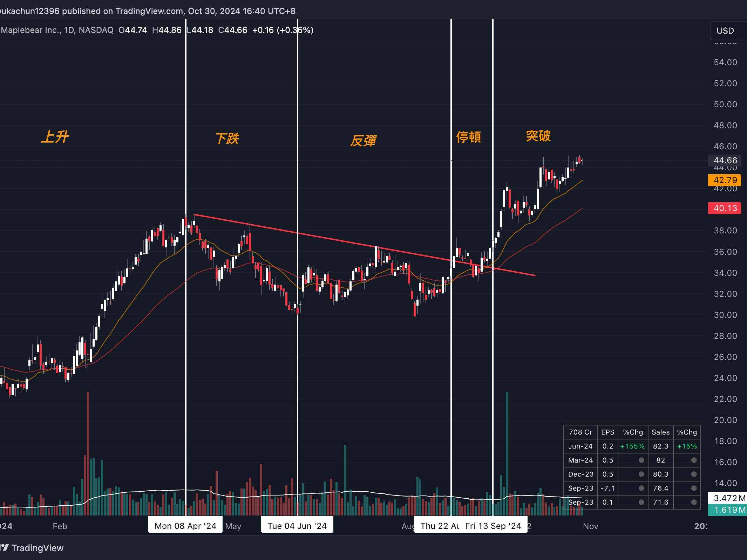Select the 突破 text annotation

[538, 136]
